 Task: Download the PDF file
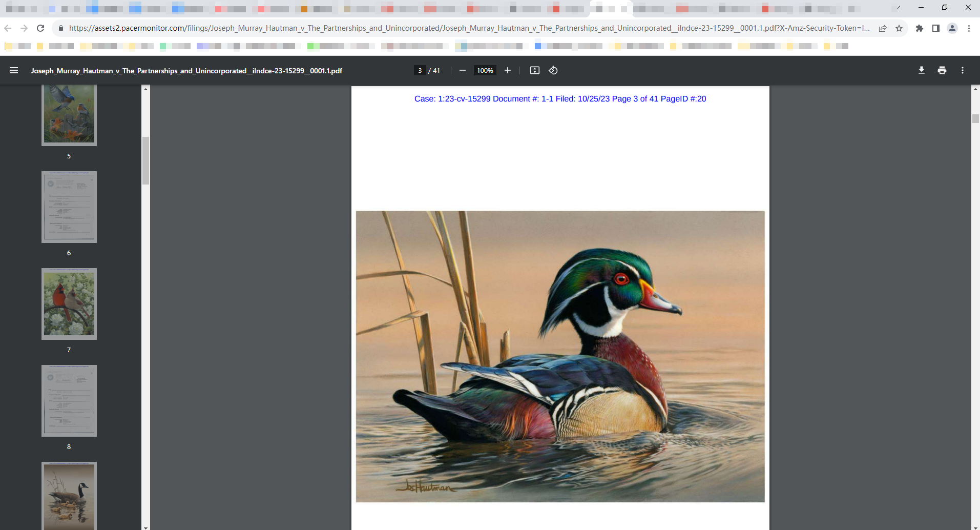921,71
